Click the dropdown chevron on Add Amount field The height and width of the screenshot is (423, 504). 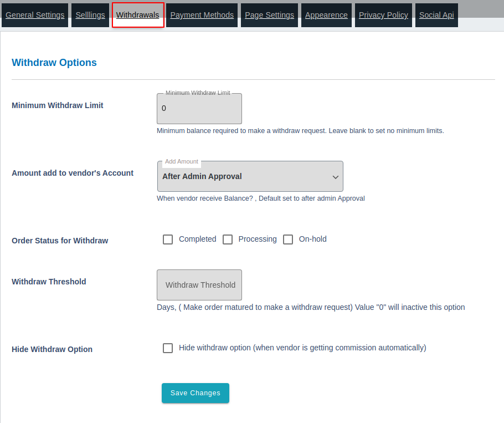point(336,176)
